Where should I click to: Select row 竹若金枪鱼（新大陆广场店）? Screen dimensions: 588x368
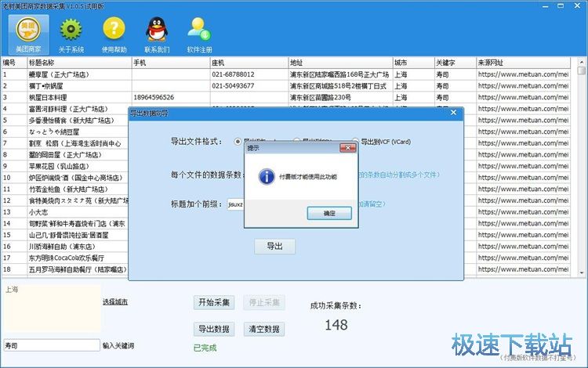(x=68, y=189)
